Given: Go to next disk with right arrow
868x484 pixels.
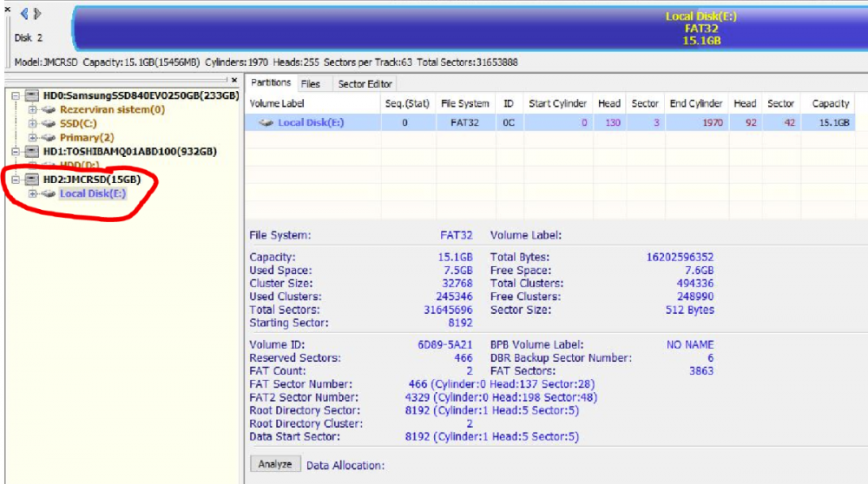Looking at the screenshot, I should pyautogui.click(x=37, y=13).
